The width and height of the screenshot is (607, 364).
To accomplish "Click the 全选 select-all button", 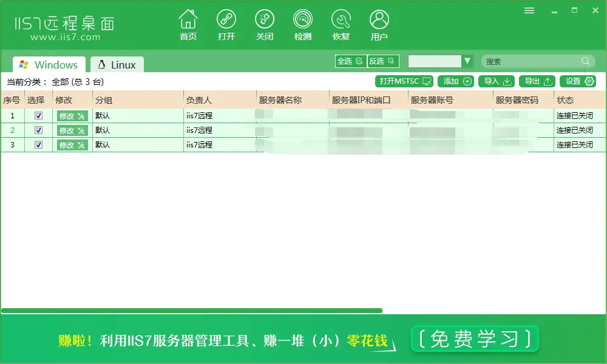I will coord(350,61).
